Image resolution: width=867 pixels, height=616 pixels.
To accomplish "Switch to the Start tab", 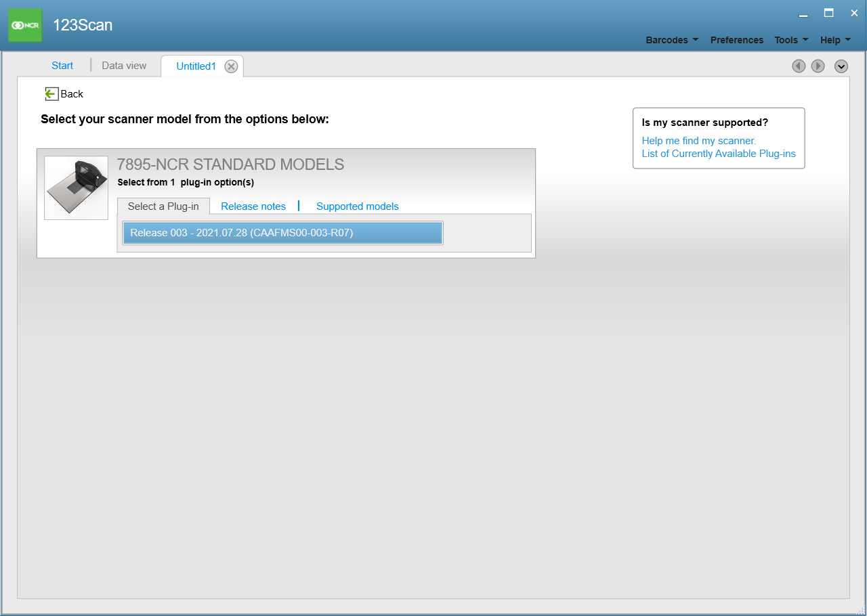I will click(62, 66).
